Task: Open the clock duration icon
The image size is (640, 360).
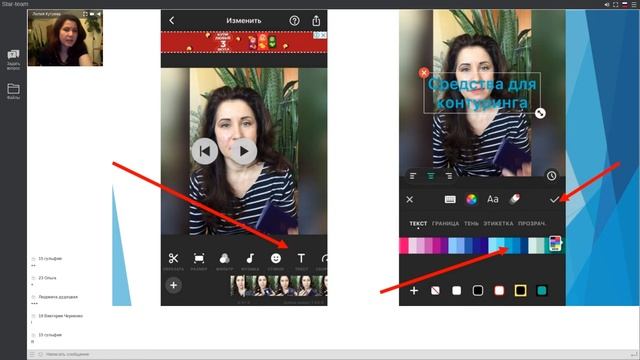Action: tap(551, 176)
